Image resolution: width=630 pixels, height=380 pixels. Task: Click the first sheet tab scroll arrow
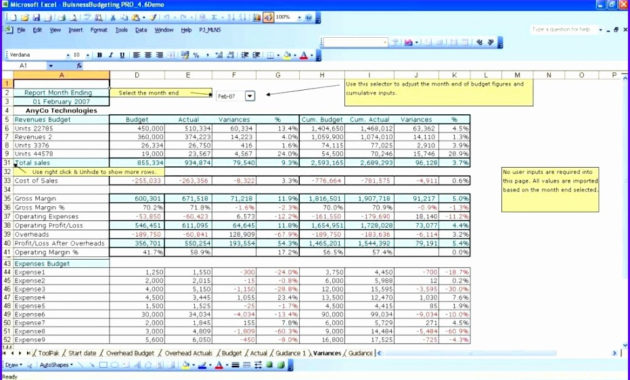5,353
